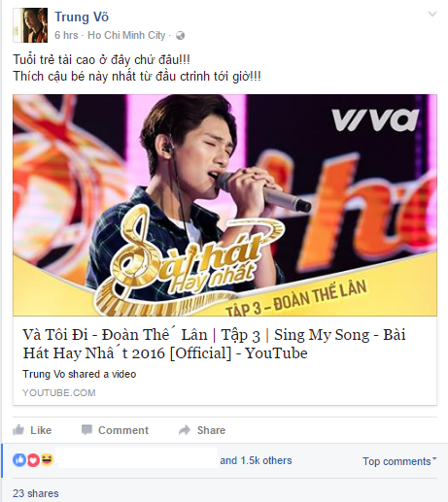Click the Ho Chi Minh City location
Viewport: 448px width, 502px height.
tap(126, 35)
